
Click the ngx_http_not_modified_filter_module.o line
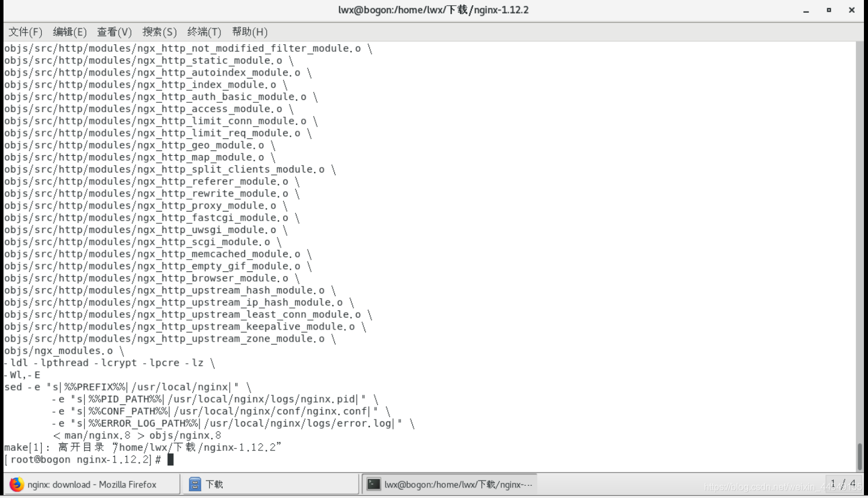point(188,48)
